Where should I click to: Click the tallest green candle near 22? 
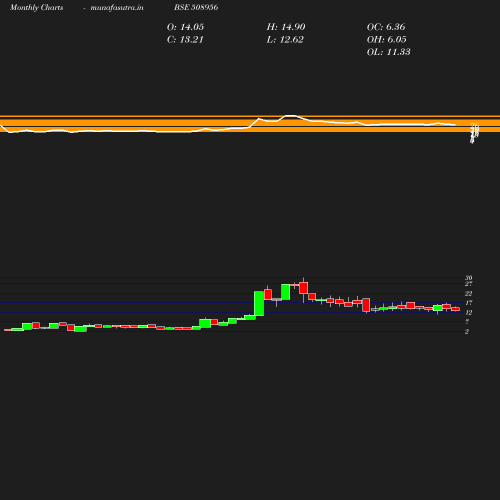pos(259,303)
